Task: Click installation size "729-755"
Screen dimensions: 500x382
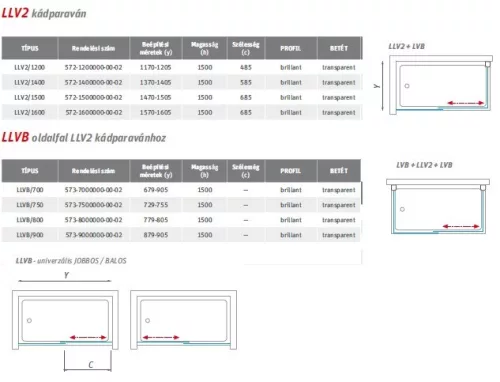Action: 155,205
